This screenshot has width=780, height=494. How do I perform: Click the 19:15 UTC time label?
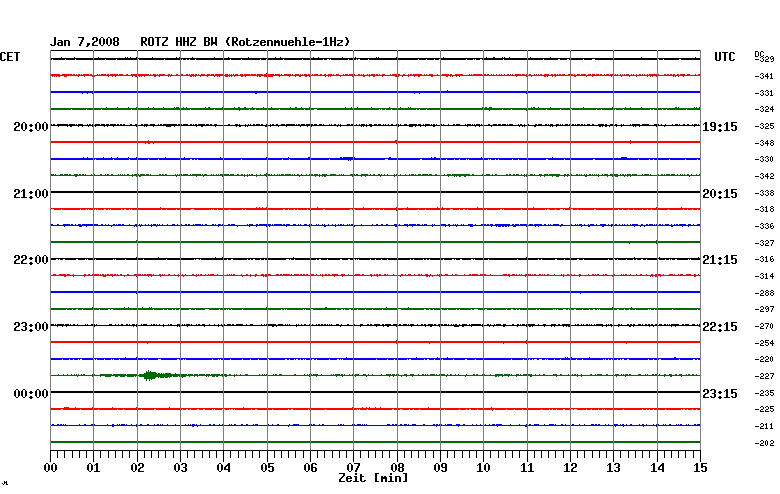tap(720, 127)
